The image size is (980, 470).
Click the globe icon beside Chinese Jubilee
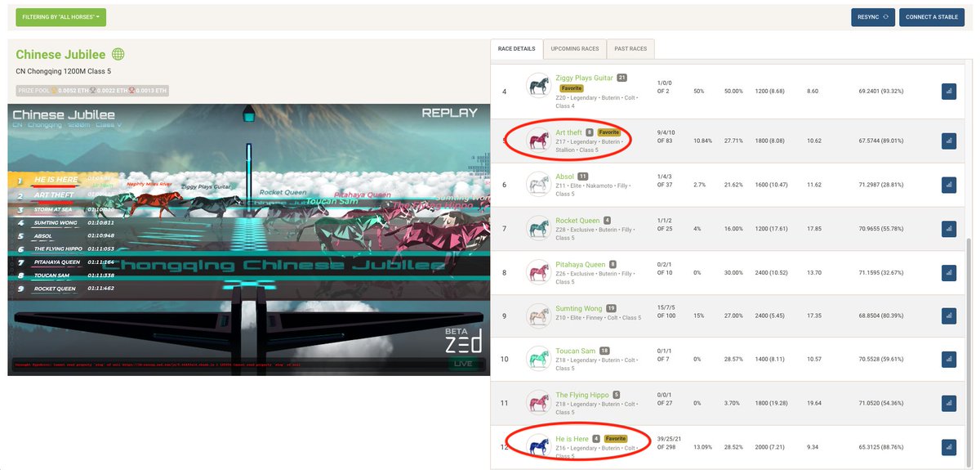118,55
